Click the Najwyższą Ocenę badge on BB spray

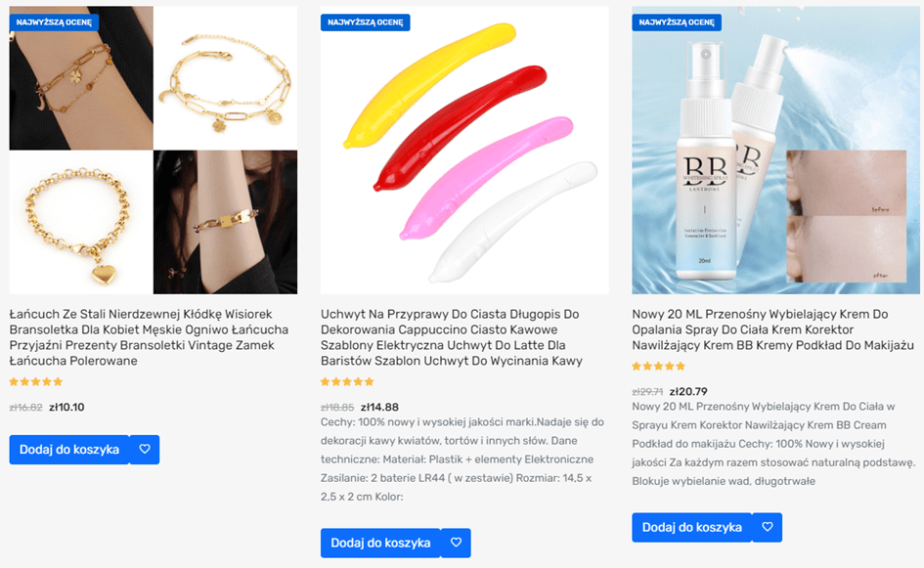click(x=677, y=22)
